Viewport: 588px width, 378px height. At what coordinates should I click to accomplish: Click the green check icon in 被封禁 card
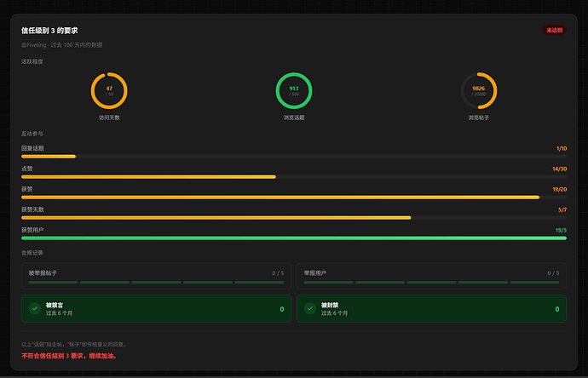(x=310, y=308)
